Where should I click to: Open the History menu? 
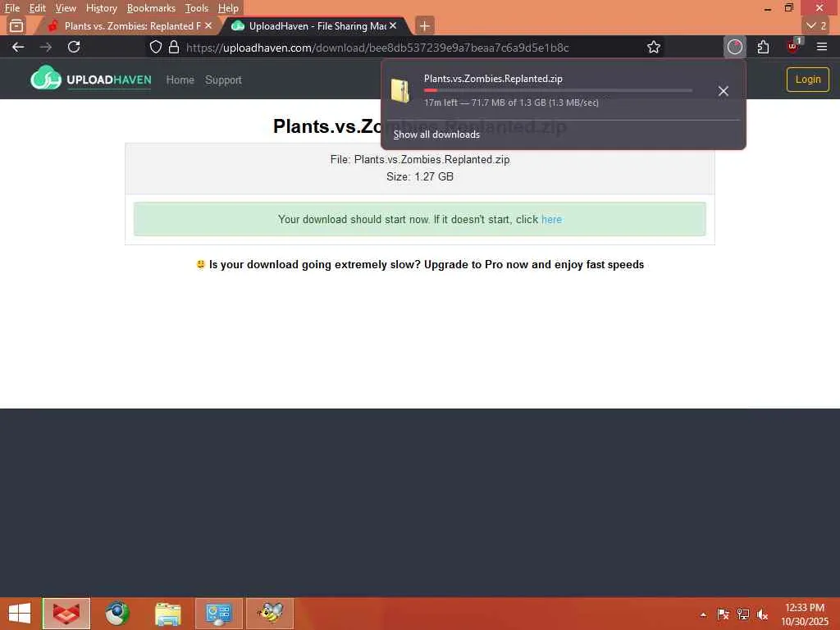pyautogui.click(x=101, y=8)
